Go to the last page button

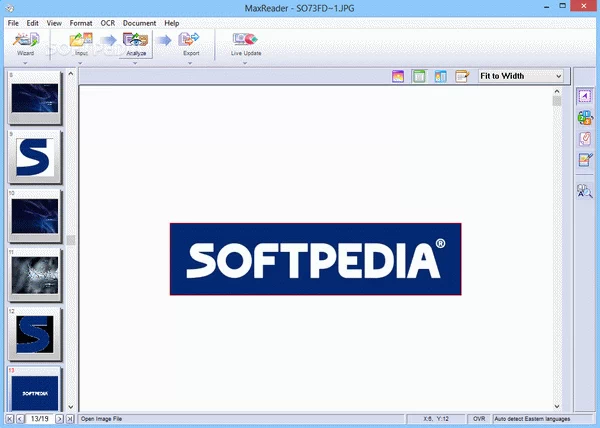point(70,419)
